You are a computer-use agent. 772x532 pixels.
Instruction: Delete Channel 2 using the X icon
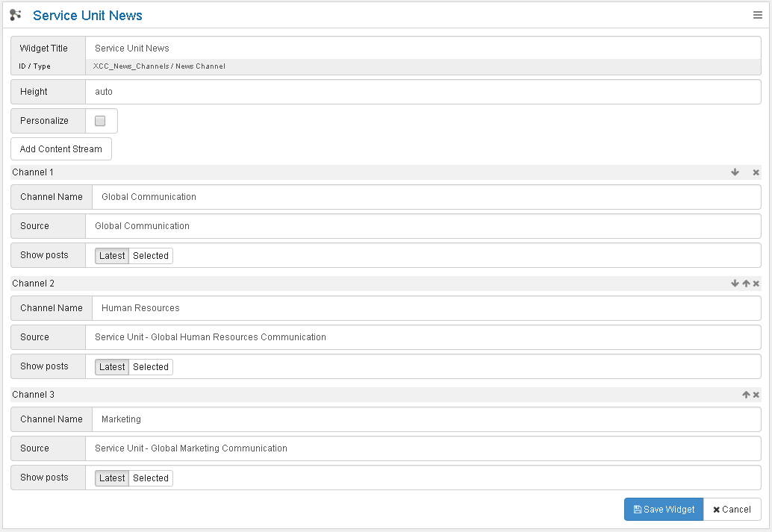756,284
